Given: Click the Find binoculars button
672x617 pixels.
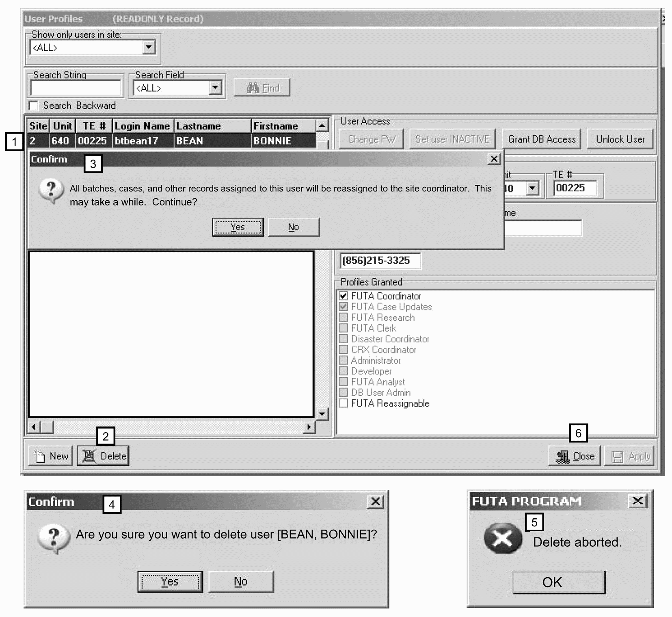Looking at the screenshot, I should (x=262, y=88).
